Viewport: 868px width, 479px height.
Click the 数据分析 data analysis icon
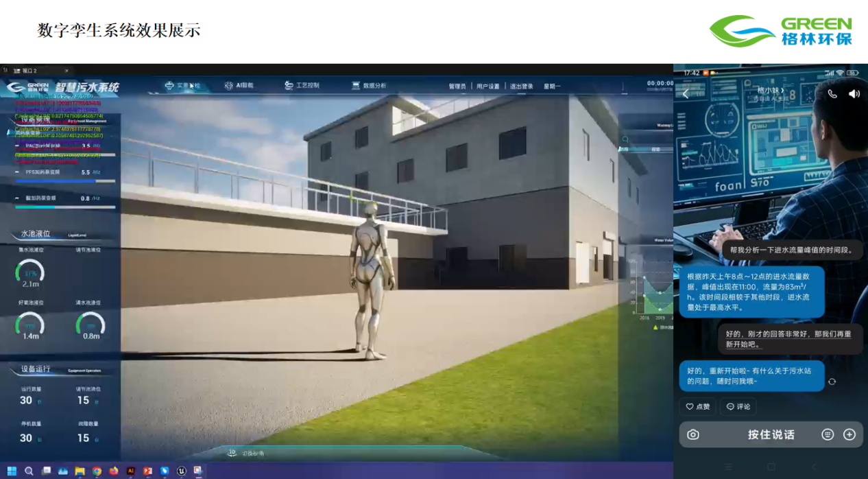point(356,86)
